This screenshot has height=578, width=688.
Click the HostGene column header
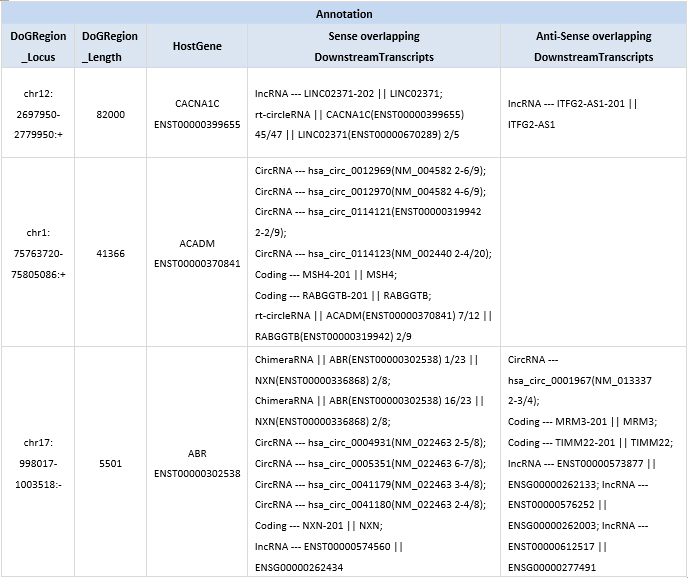196,47
